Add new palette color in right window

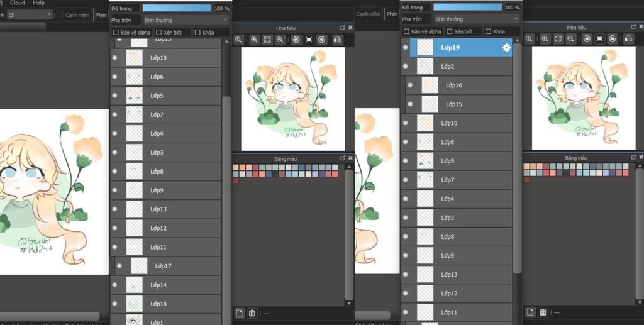(530, 312)
